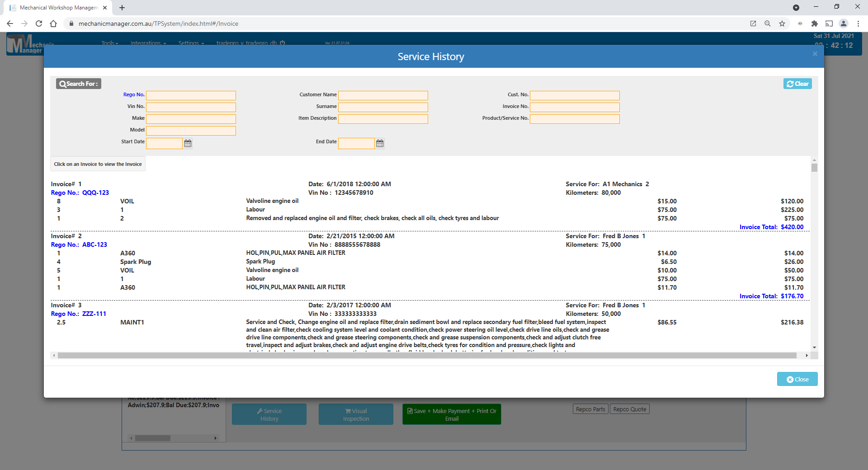Viewport: 868px width, 470px height.
Task: Open the browser Extensions puzzle icon
Action: (815, 23)
